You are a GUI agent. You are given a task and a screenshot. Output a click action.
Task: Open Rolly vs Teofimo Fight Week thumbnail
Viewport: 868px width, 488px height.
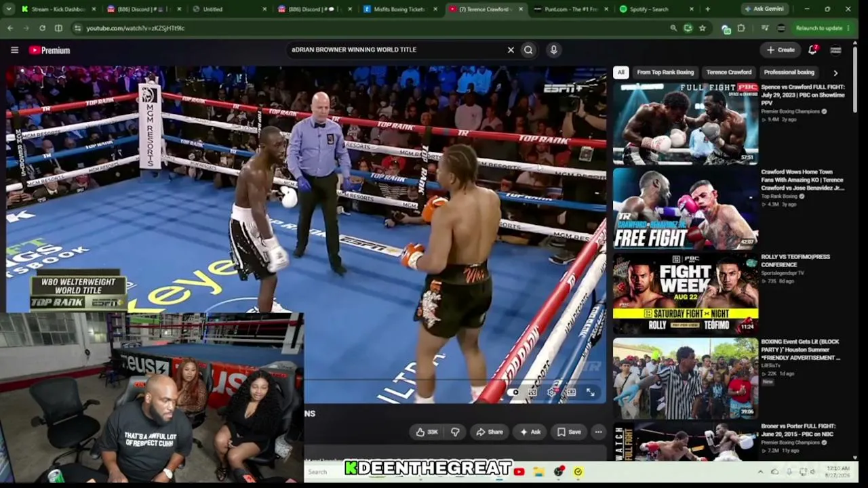(x=686, y=293)
